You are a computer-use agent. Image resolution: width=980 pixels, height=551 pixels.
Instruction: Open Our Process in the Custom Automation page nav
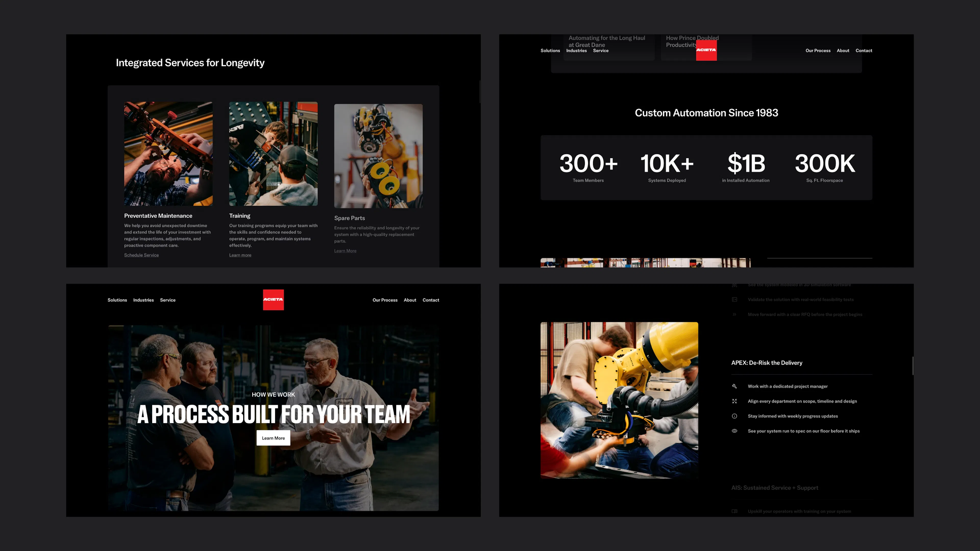click(x=818, y=51)
